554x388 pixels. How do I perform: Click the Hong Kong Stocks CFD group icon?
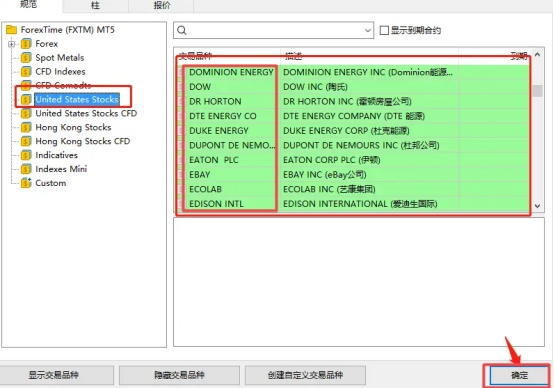(26, 141)
